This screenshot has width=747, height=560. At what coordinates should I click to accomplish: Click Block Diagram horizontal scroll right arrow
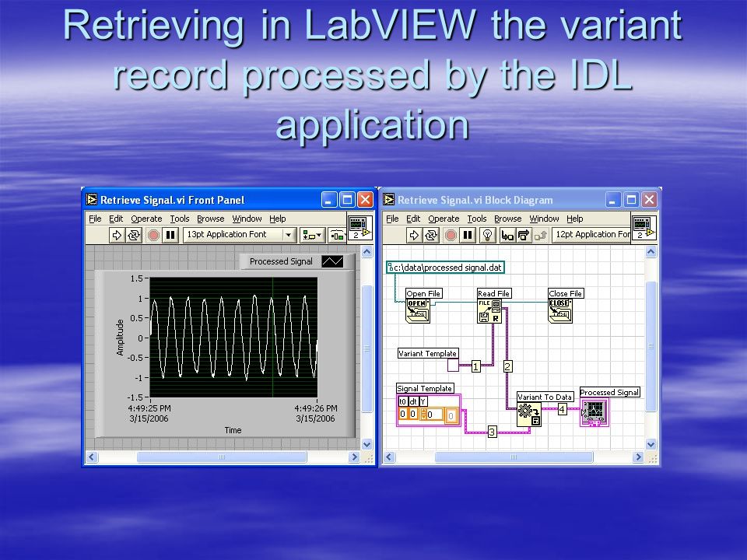pos(638,457)
